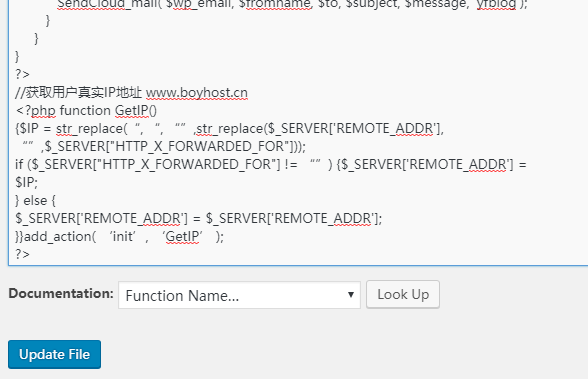Click the first '?>' tag above the comment
Screen dimensions: 588x379
point(22,74)
